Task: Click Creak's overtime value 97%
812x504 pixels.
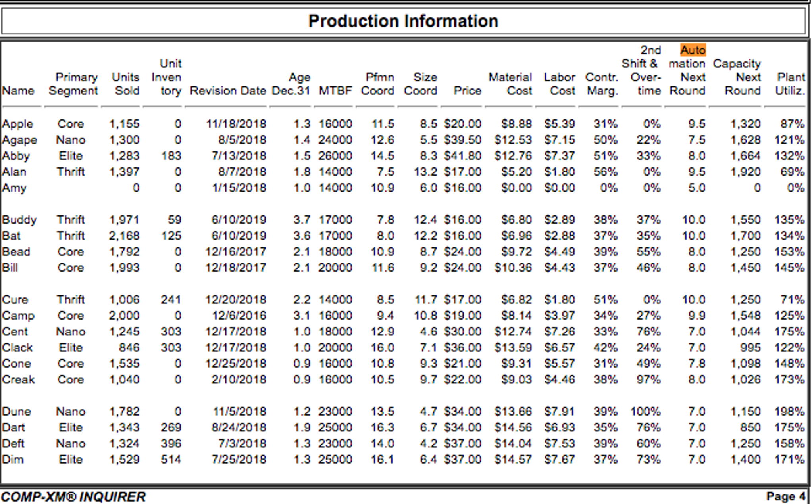Action: pos(648,379)
